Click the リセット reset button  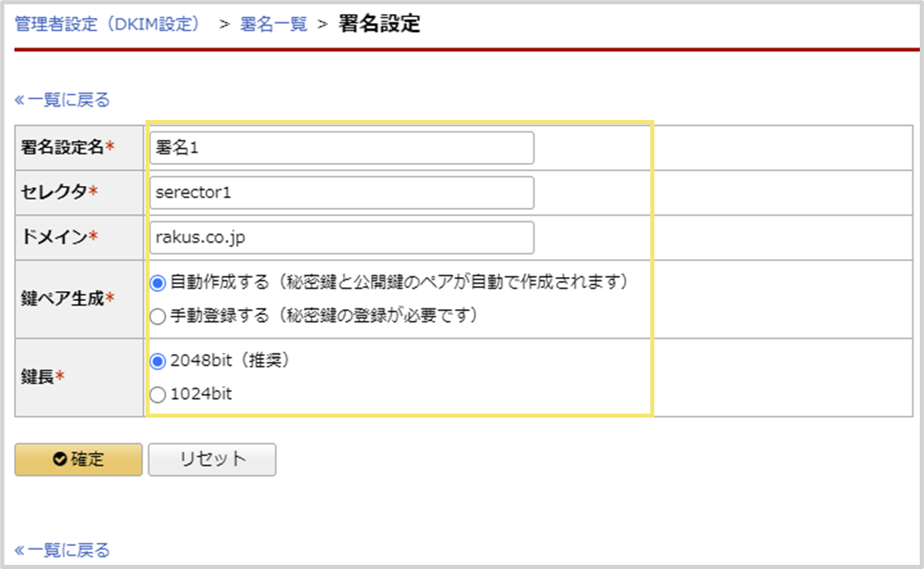pos(211,460)
